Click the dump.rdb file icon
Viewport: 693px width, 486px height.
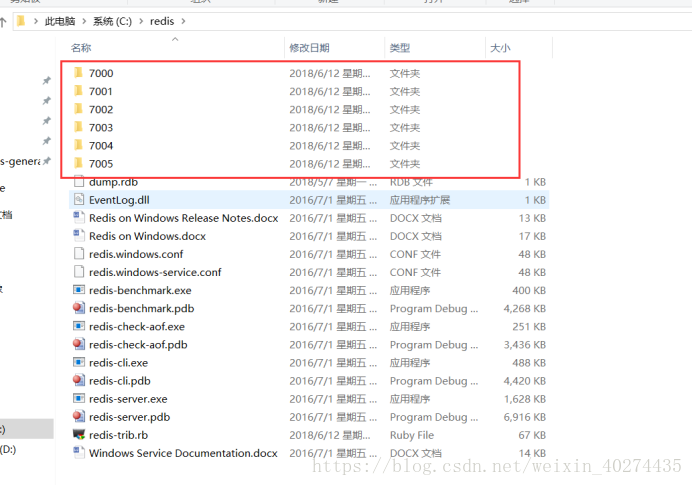click(x=79, y=182)
